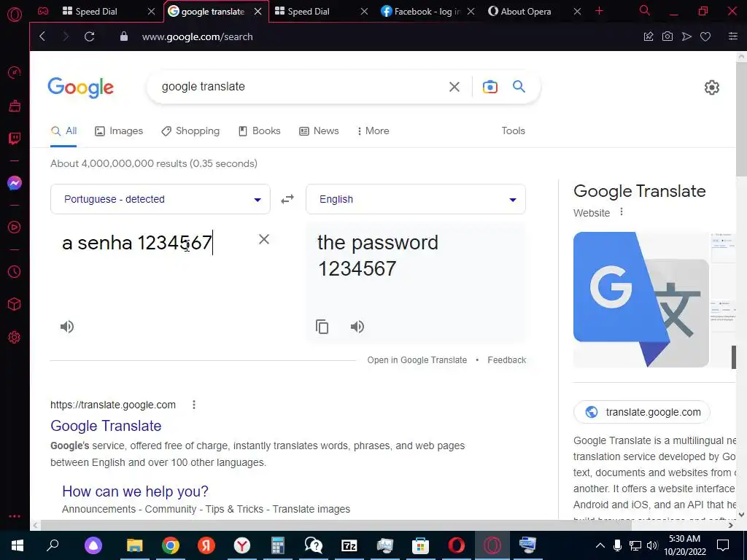Open more options beside Website label
This screenshot has height=560, width=747.
622,212
